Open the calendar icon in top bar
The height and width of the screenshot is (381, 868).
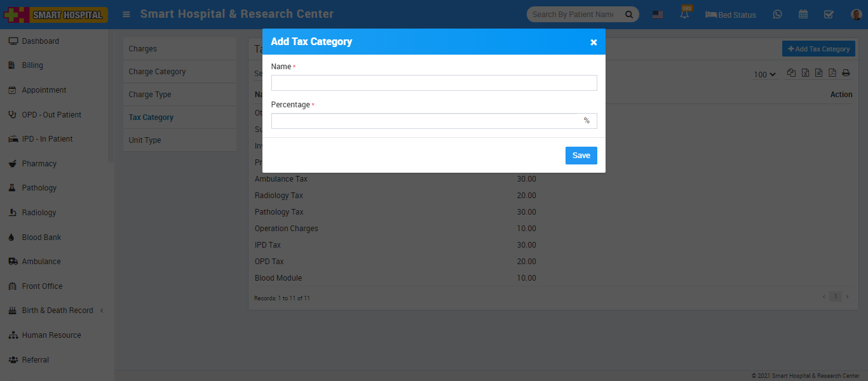(803, 15)
